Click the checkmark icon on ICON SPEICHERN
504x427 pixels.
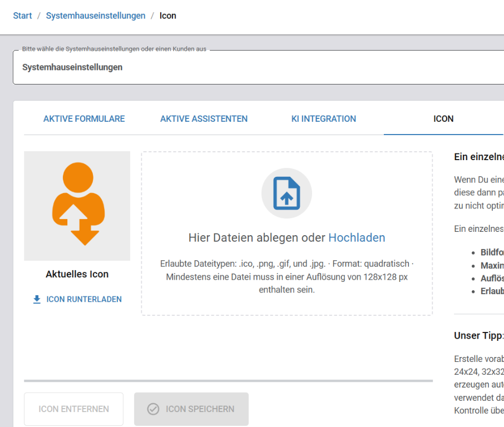152,409
